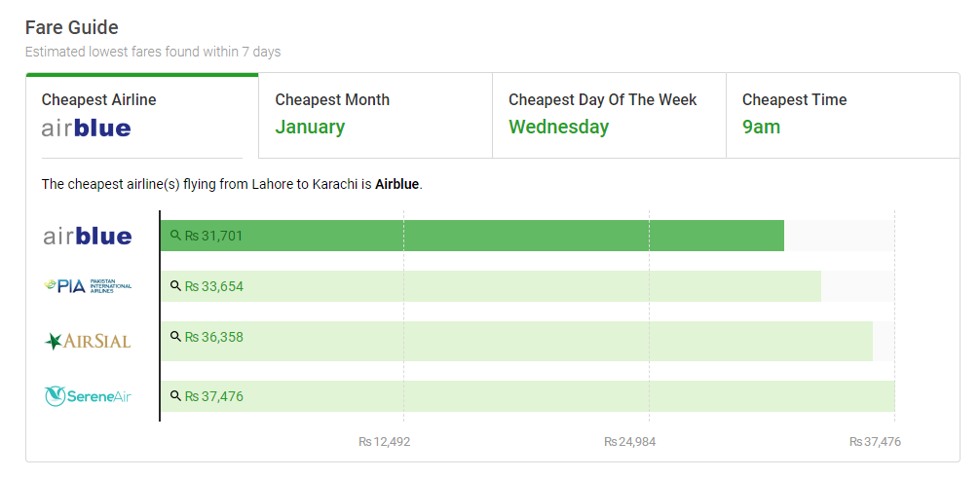
Task: Click the Airblue logo in the chart
Action: [x=88, y=237]
